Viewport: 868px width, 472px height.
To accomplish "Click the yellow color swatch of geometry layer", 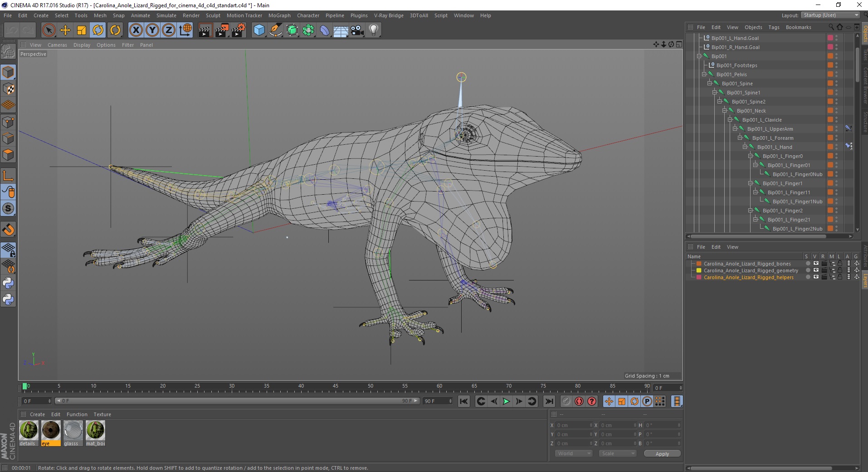I will (699, 270).
